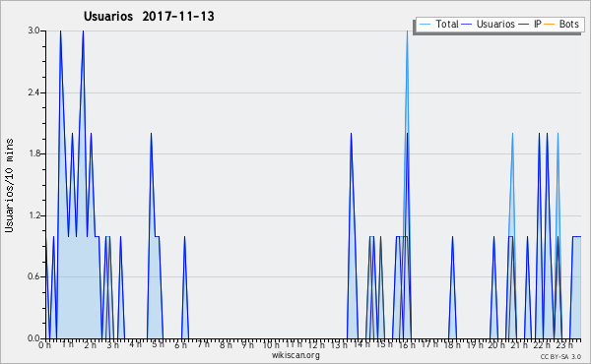
Task: Click the small peak near 6 h
Action: coord(185,237)
